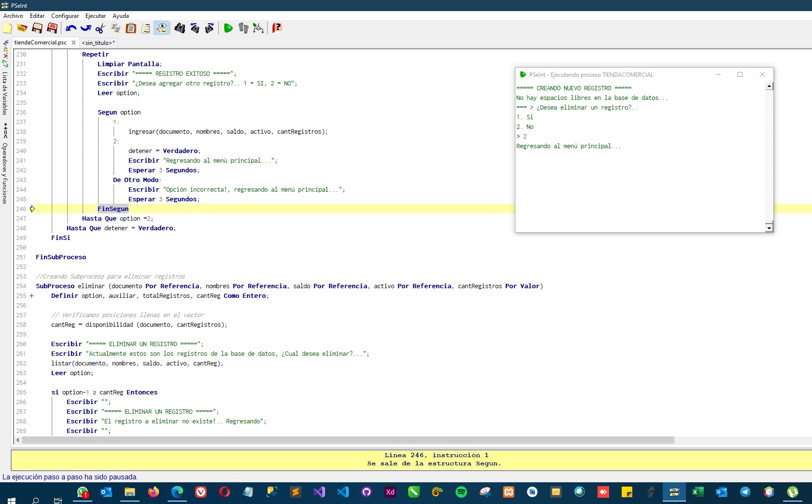Open Firefox from the taskbar
Viewport: 812px width, 504px height.
click(154, 492)
